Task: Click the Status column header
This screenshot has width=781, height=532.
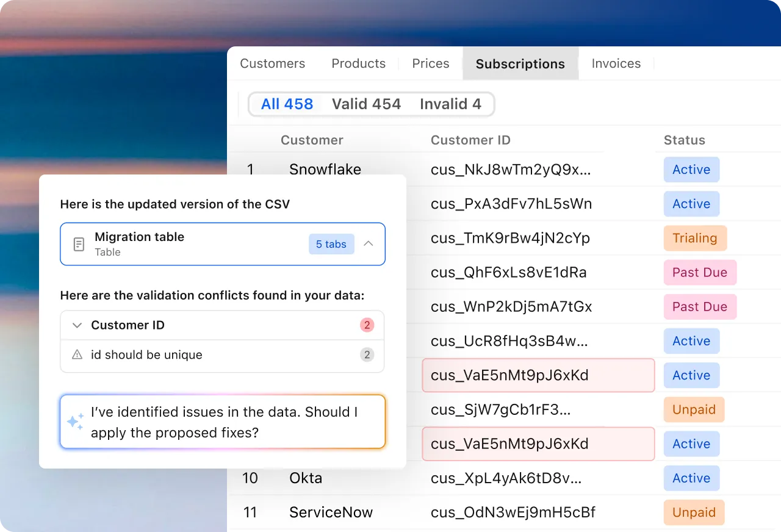Action: [x=685, y=140]
